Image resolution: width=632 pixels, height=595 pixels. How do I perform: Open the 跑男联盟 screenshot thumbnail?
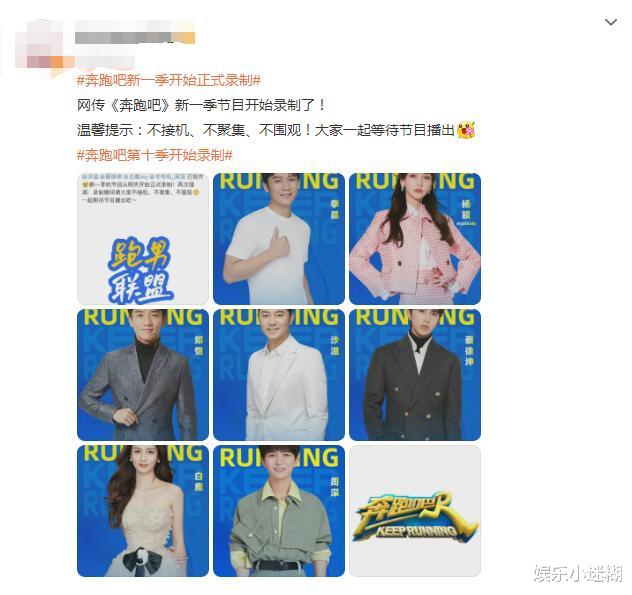tap(143, 239)
